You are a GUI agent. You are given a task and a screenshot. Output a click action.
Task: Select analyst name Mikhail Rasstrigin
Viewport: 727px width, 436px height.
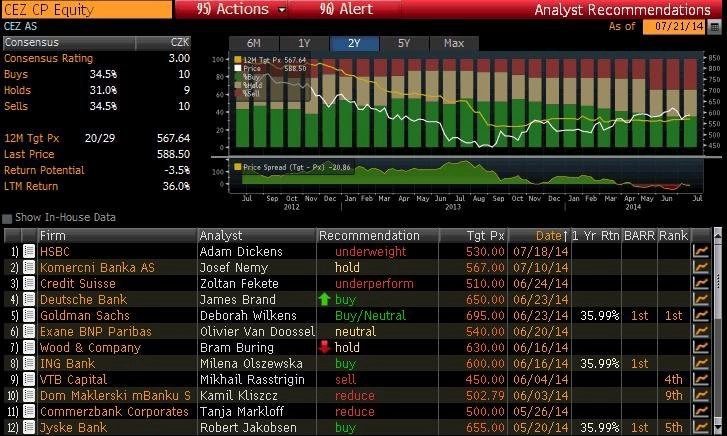click(x=252, y=379)
